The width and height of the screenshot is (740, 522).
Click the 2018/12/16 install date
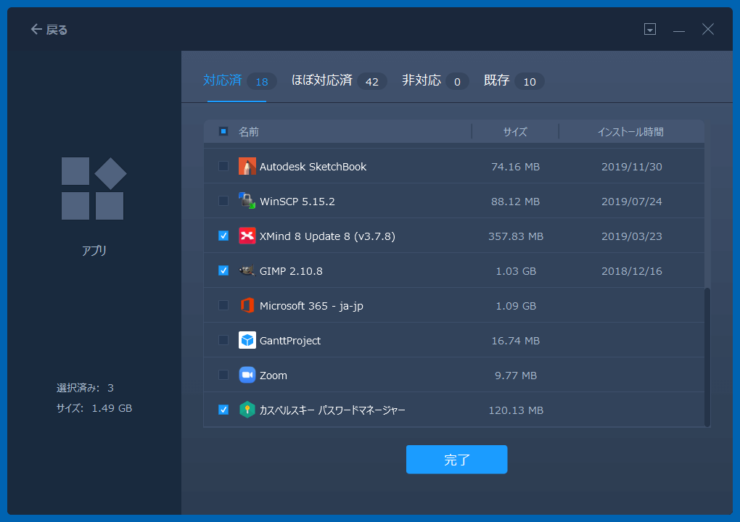tap(631, 271)
